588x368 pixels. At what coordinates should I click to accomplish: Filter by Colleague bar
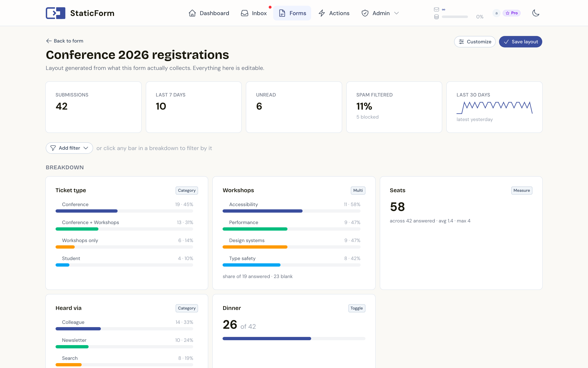click(x=124, y=329)
